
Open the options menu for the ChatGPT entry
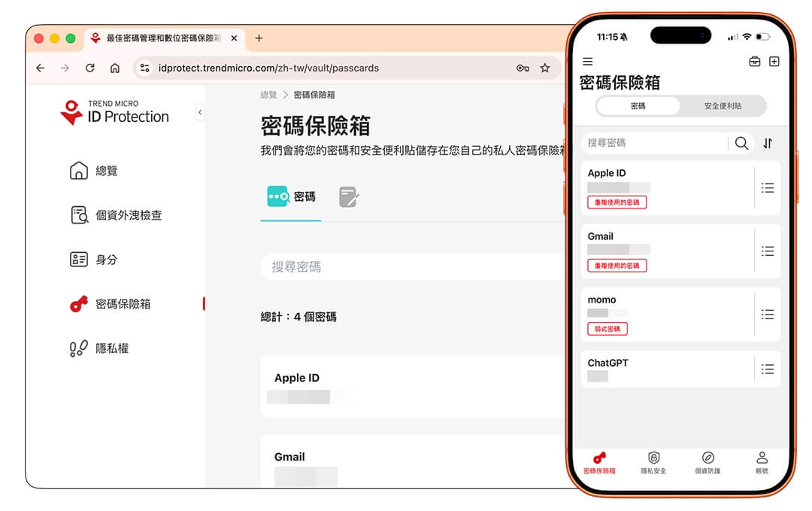point(768,369)
